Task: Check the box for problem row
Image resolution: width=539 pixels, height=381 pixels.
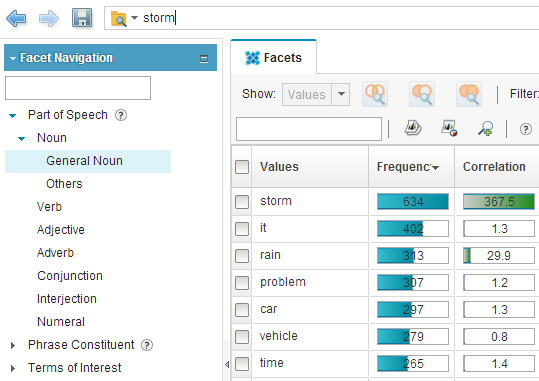Action: point(242,283)
